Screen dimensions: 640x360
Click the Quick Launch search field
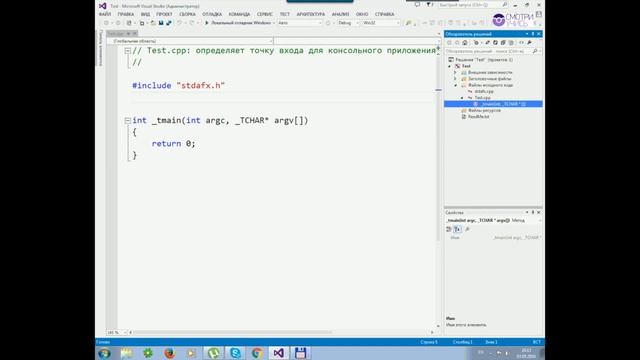(472, 5)
